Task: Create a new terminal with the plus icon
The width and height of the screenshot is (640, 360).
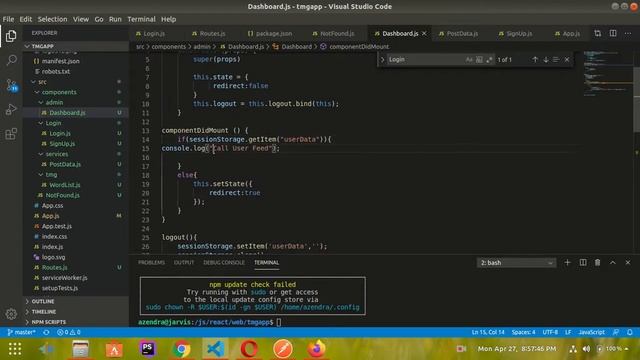Action: pos(567,262)
